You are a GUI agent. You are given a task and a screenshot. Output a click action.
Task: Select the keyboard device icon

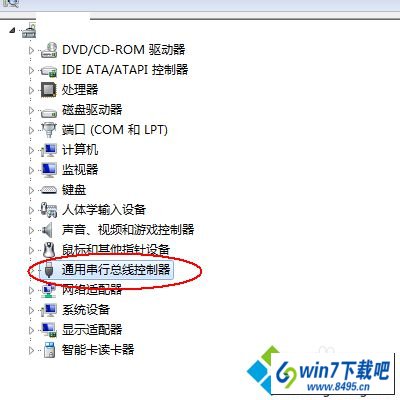click(x=49, y=190)
